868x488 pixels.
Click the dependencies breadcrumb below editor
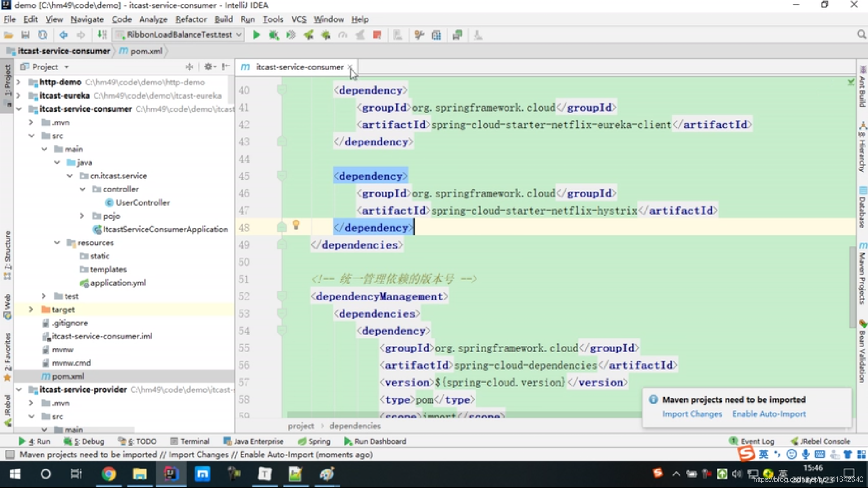pos(355,426)
